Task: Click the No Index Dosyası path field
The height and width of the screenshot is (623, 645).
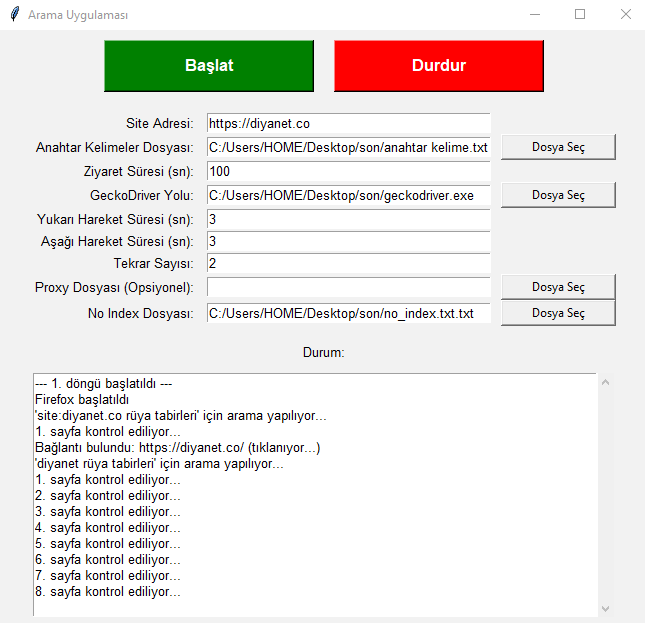Action: [x=349, y=313]
